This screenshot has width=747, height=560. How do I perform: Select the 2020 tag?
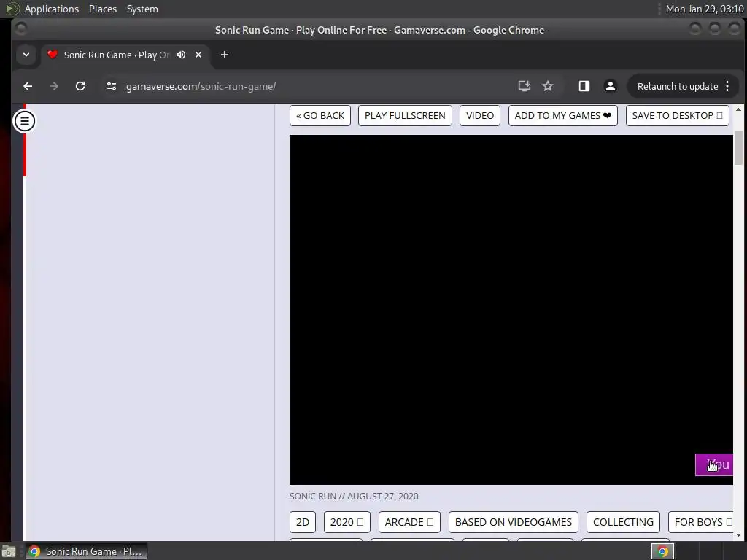[347, 522]
